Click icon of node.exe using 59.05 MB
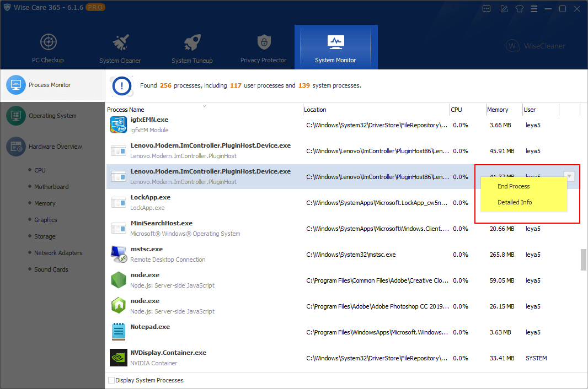Screen dimensions: 588x389 119,280
